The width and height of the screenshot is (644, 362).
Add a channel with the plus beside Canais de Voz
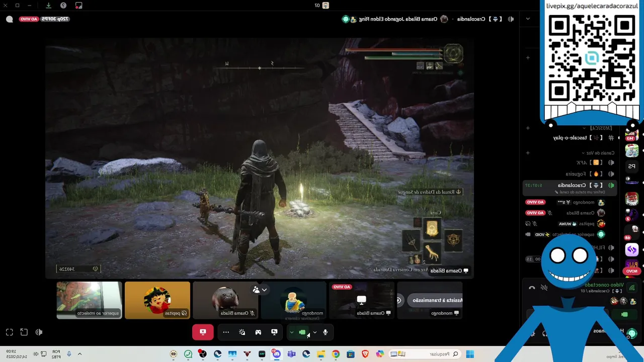tap(528, 153)
